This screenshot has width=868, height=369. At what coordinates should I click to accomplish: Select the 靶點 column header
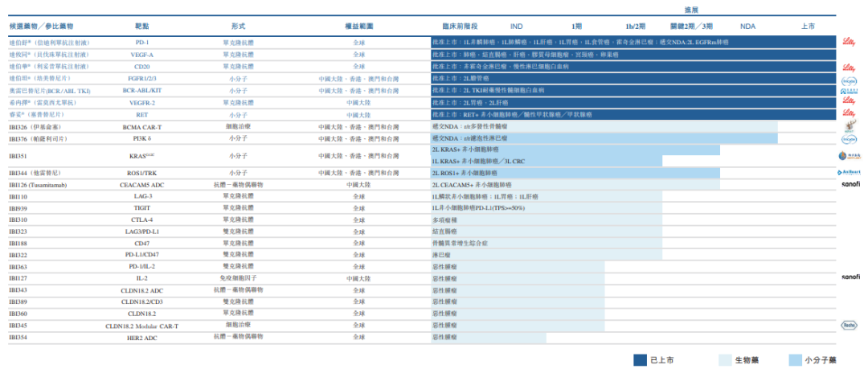pyautogui.click(x=141, y=26)
